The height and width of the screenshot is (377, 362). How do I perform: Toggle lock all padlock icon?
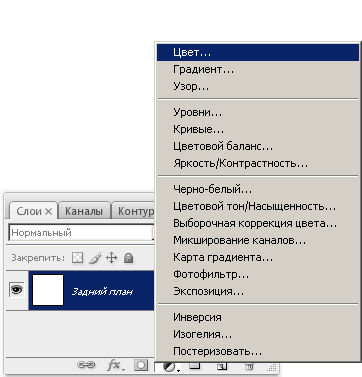[x=128, y=258]
